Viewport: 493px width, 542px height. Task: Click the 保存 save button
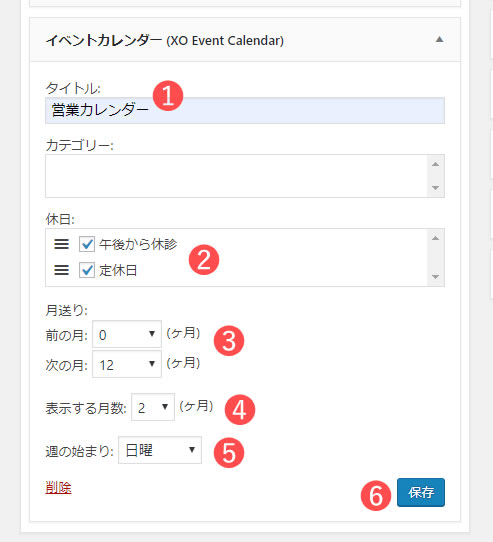(x=421, y=493)
